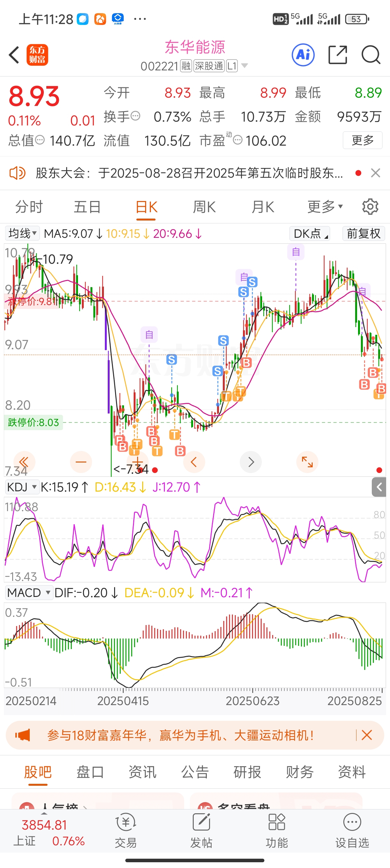Tap the 换手 info icon

[x=135, y=116]
